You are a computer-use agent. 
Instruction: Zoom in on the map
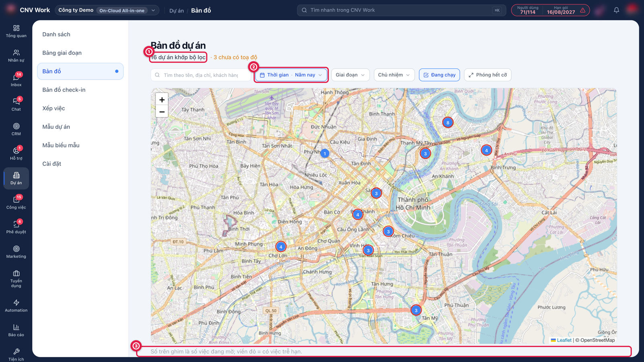(x=162, y=100)
